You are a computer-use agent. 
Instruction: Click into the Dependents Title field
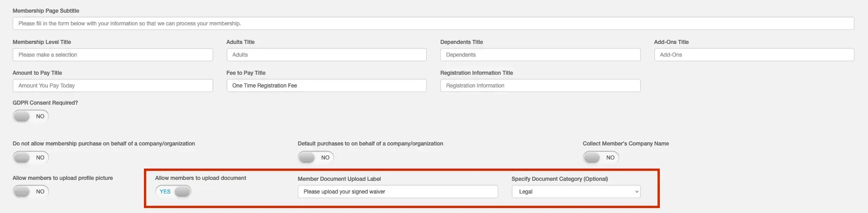coord(540,55)
